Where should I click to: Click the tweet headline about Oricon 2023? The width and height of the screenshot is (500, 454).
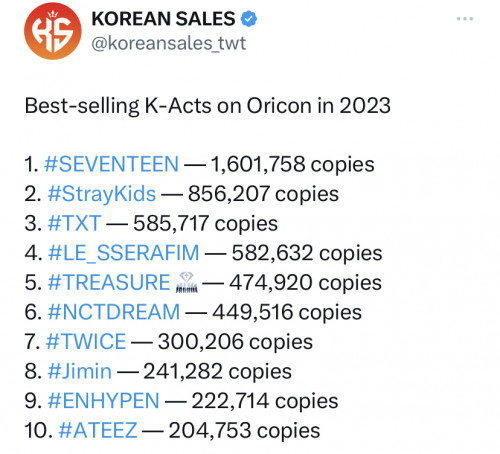pyautogui.click(x=207, y=106)
